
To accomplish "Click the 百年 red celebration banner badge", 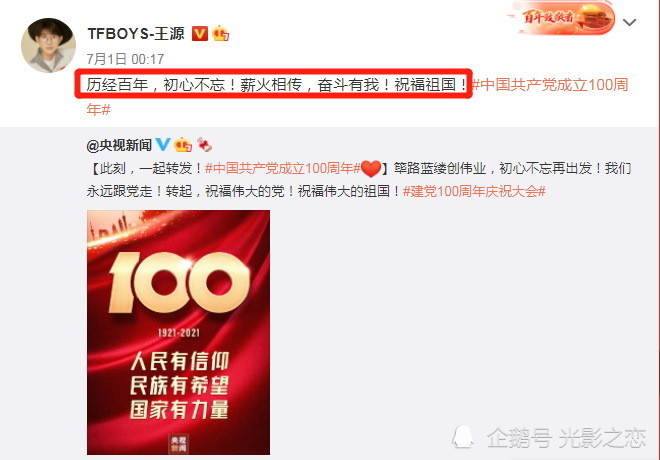I will pos(562,18).
